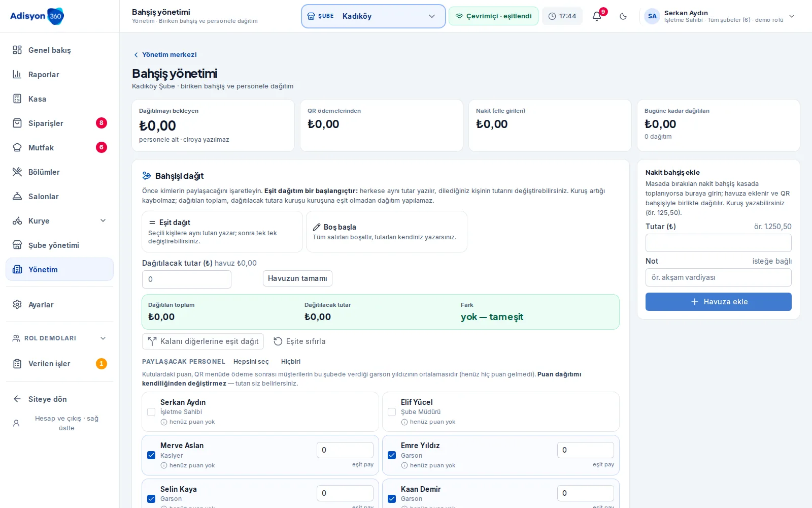The width and height of the screenshot is (812, 508).
Task: Open Ayarlar gear icon
Action: 17,304
